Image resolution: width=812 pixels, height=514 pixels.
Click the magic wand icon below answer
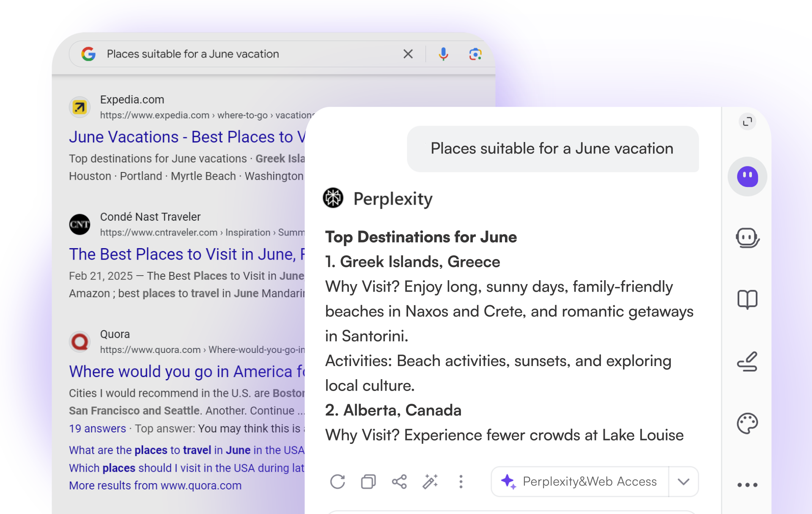click(x=430, y=481)
